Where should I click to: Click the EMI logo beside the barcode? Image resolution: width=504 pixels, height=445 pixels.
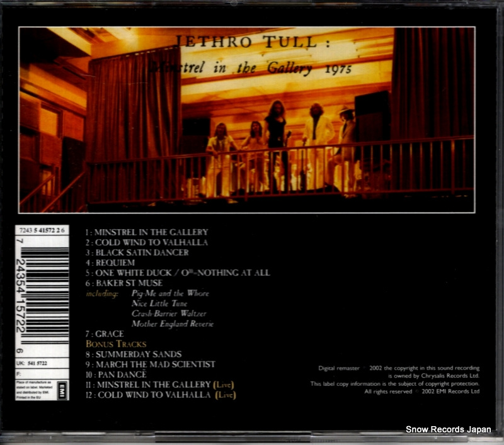(x=62, y=390)
